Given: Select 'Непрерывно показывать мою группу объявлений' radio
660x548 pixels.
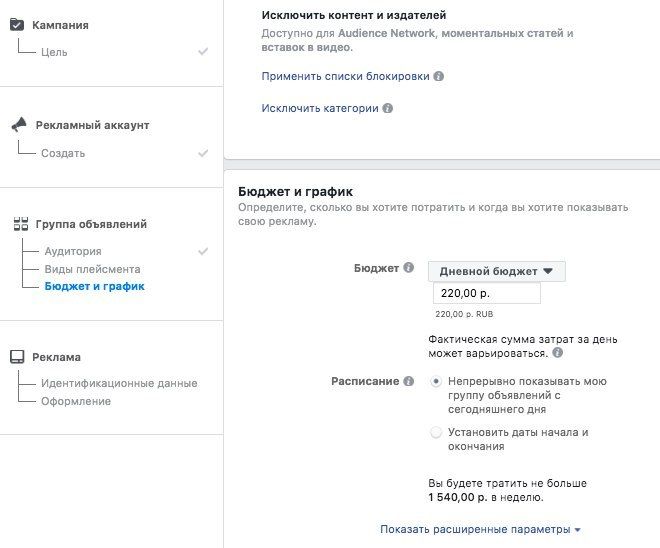Looking at the screenshot, I should click(436, 382).
